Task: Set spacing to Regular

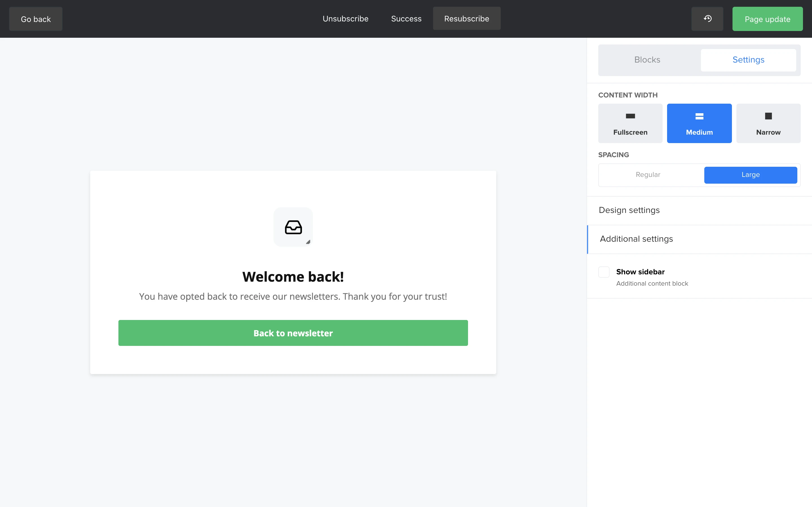Action: pos(648,175)
